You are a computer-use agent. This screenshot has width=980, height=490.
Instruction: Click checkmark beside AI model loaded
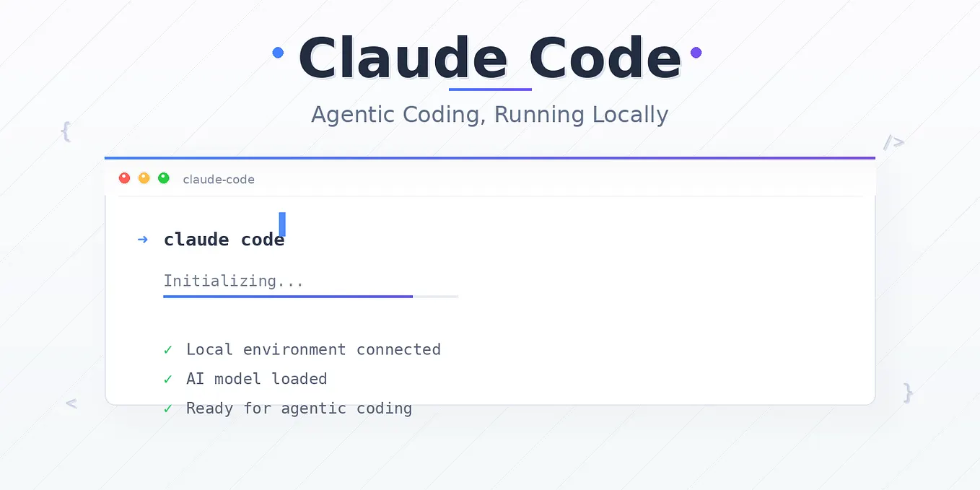click(x=168, y=380)
